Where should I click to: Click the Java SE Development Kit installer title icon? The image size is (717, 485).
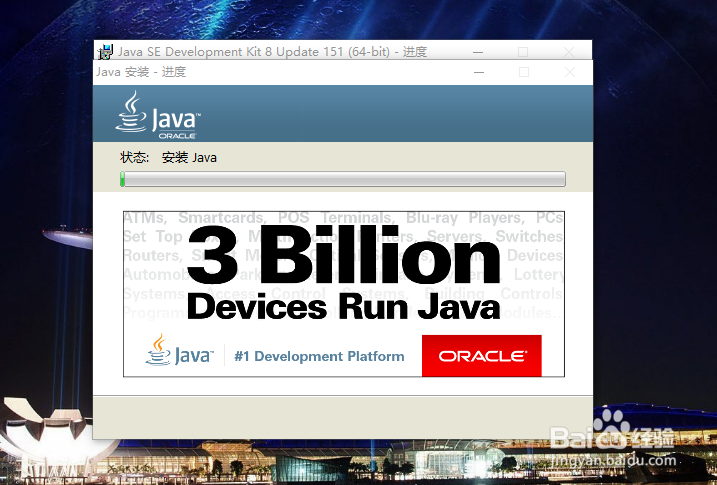tap(105, 52)
